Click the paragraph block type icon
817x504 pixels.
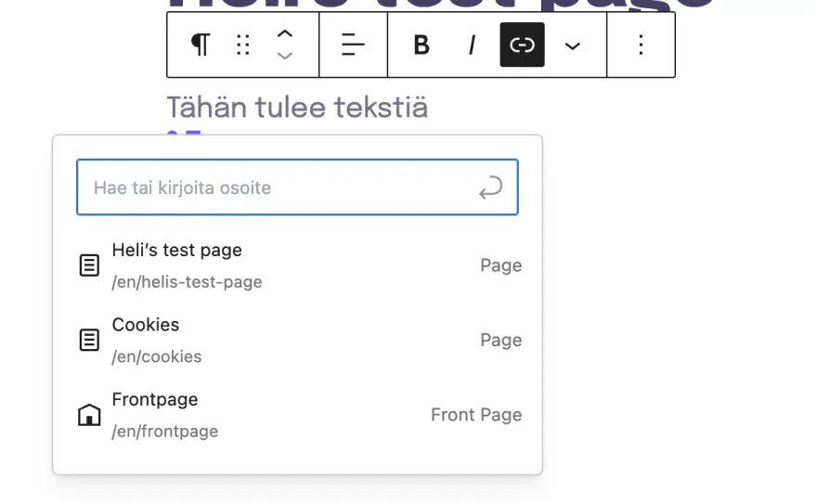pyautogui.click(x=200, y=45)
